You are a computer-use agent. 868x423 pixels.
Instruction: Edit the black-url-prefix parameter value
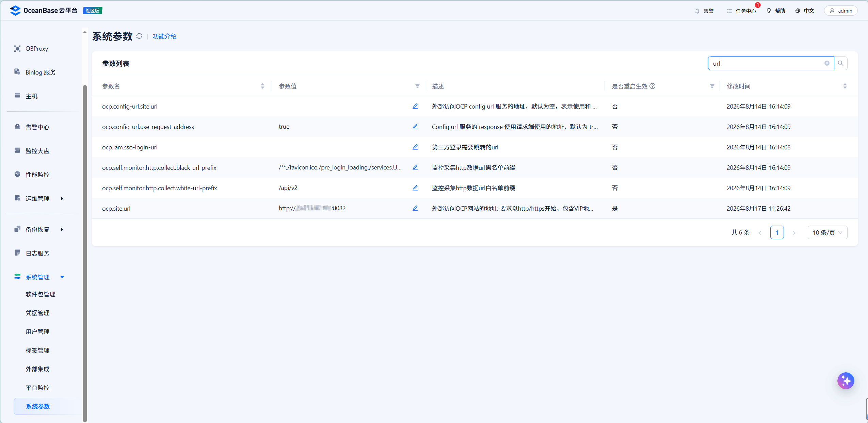[415, 167]
